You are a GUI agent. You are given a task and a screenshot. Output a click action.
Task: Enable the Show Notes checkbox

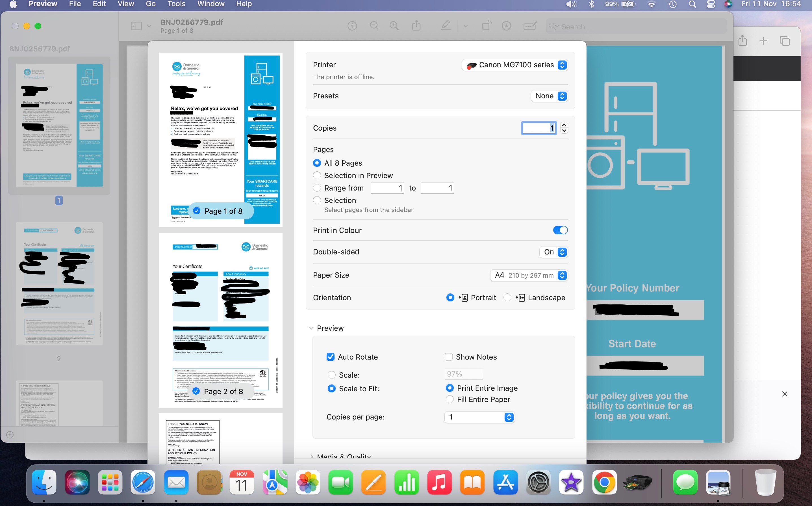click(x=448, y=357)
